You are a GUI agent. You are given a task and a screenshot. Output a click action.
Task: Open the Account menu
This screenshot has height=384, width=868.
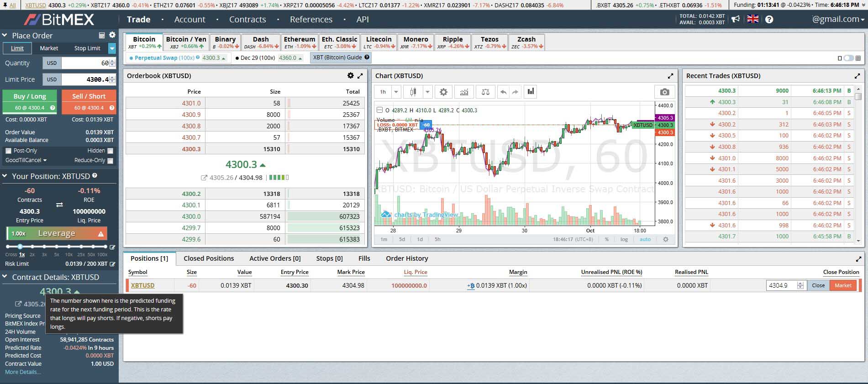190,19
